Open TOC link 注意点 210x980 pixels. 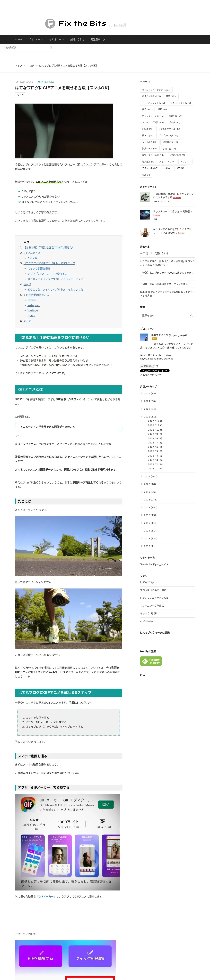point(27,284)
